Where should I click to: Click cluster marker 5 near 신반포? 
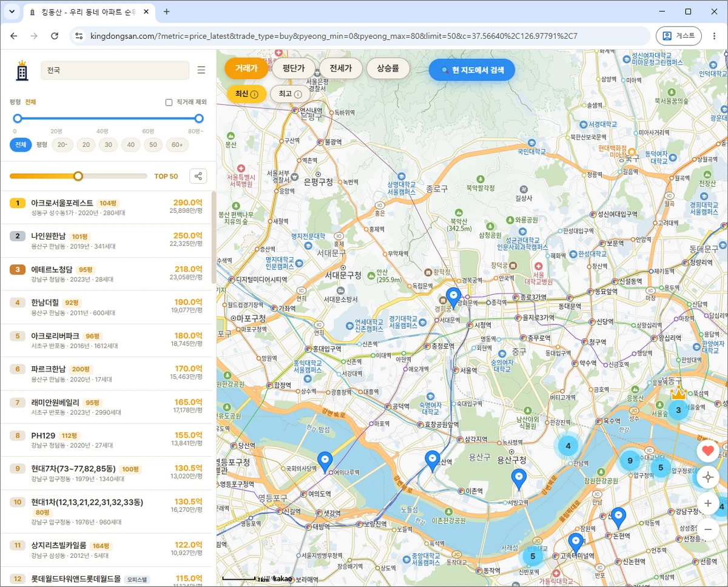coord(533,556)
